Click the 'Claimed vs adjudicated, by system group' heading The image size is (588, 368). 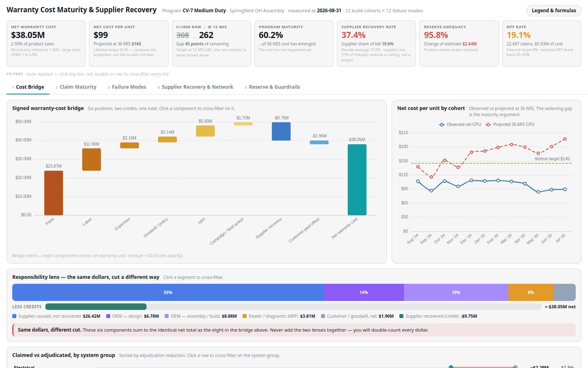click(64, 355)
